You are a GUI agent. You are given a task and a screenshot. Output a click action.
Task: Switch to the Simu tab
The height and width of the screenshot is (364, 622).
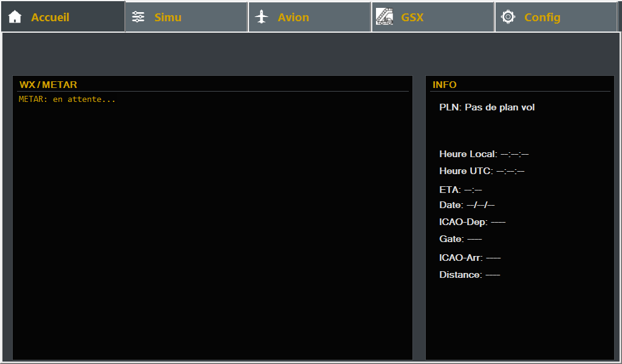pyautogui.click(x=168, y=17)
